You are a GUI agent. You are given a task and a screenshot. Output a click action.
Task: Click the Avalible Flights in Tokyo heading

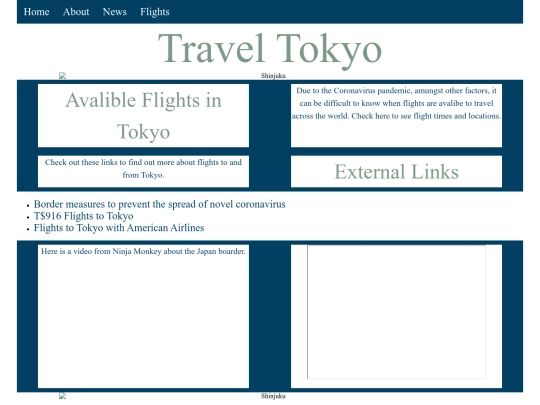143,116
